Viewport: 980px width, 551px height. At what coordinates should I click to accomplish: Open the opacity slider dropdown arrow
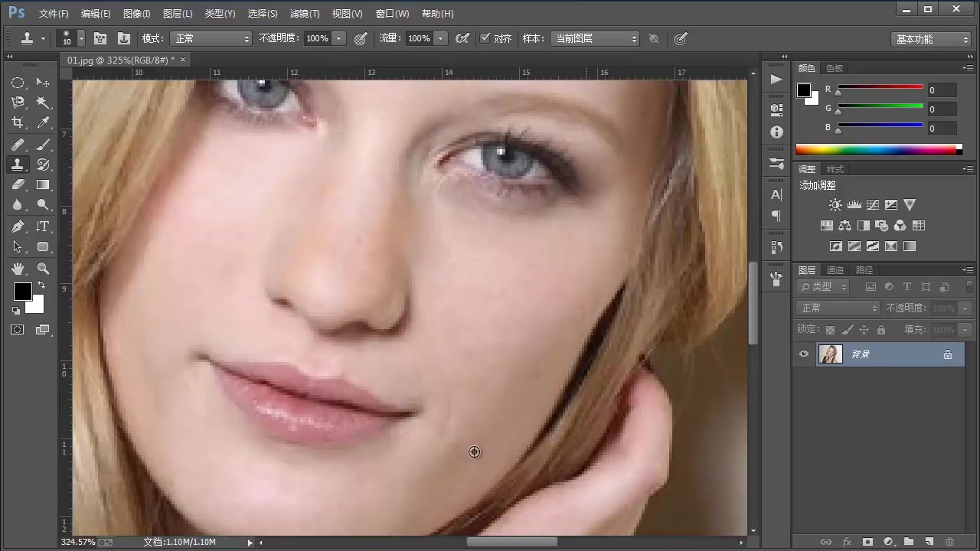[x=339, y=38]
